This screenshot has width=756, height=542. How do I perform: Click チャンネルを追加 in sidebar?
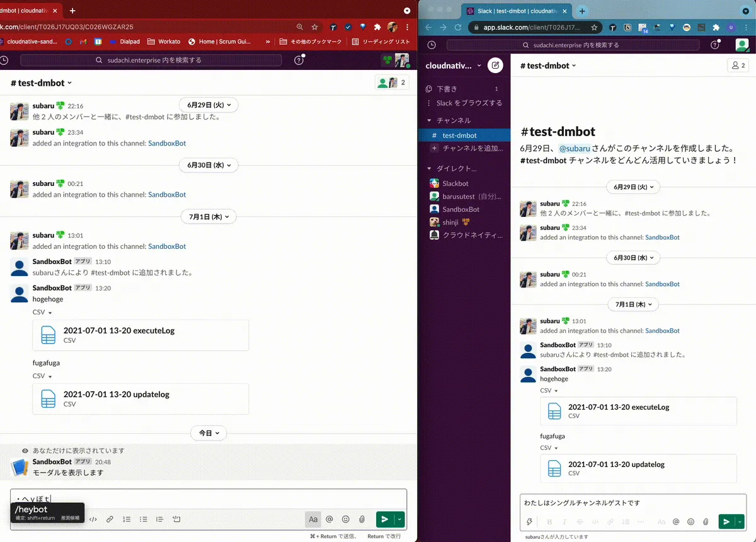[x=466, y=148]
